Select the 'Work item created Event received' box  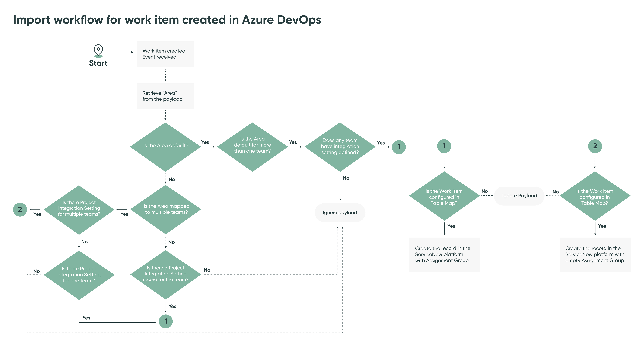(165, 54)
